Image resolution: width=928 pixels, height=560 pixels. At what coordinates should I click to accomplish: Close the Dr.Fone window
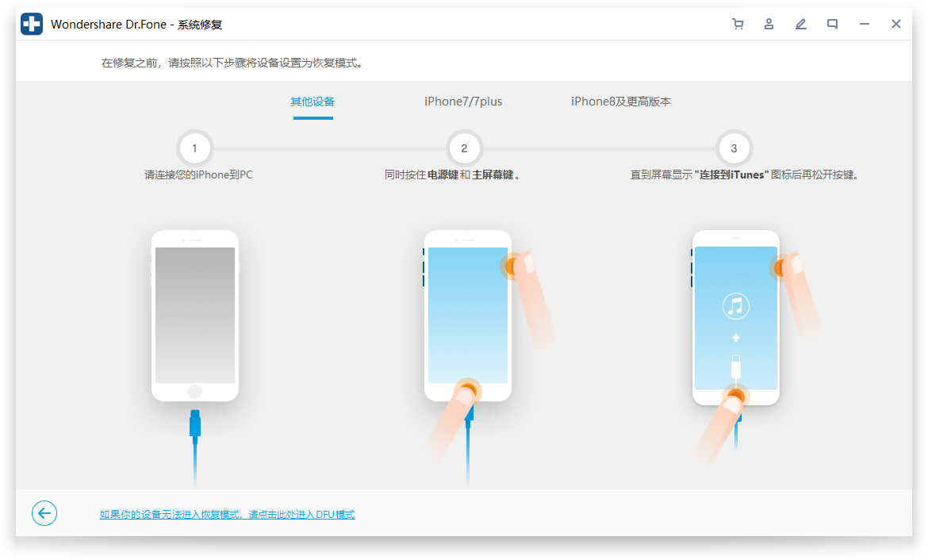(x=896, y=25)
